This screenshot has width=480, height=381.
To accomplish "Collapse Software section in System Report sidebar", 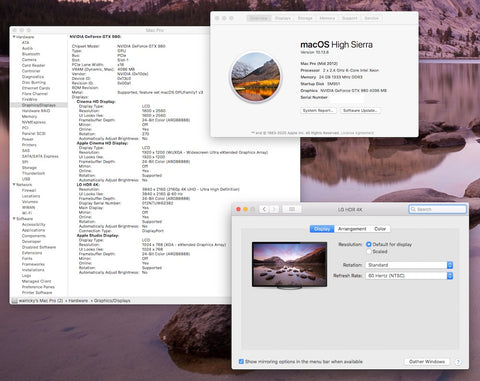I will click(14, 219).
